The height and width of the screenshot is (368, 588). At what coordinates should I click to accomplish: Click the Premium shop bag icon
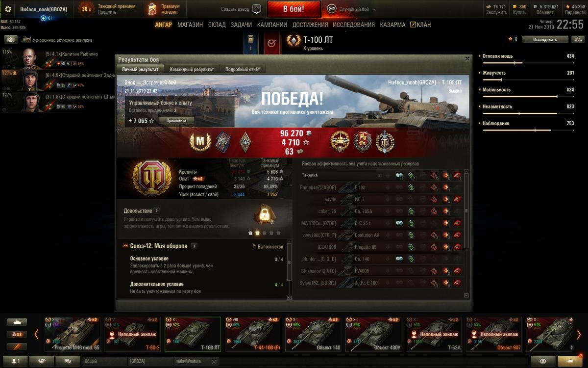coord(152,9)
